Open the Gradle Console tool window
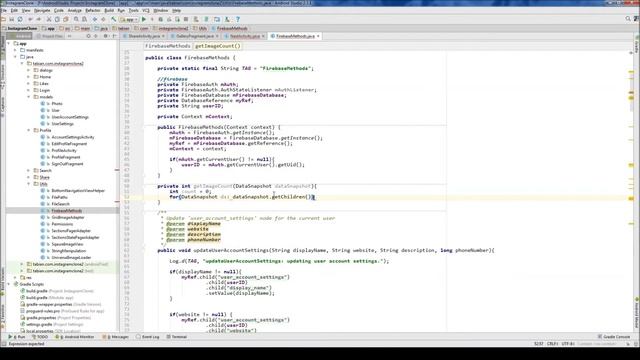The image size is (640, 360). click(614, 337)
